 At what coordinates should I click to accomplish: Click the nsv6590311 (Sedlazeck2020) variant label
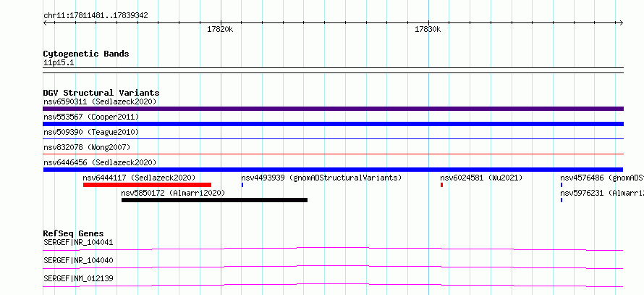click(x=100, y=101)
